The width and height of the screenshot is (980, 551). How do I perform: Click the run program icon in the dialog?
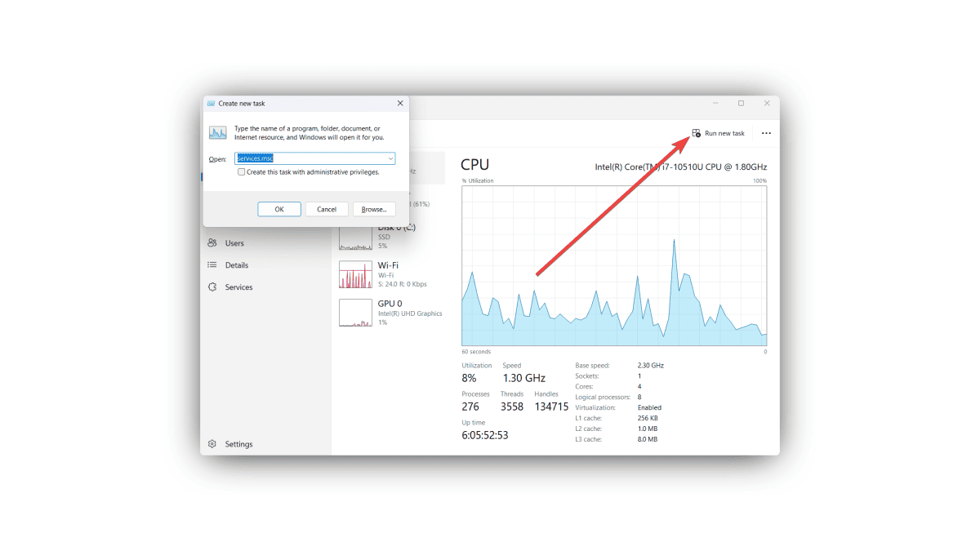pos(218,132)
